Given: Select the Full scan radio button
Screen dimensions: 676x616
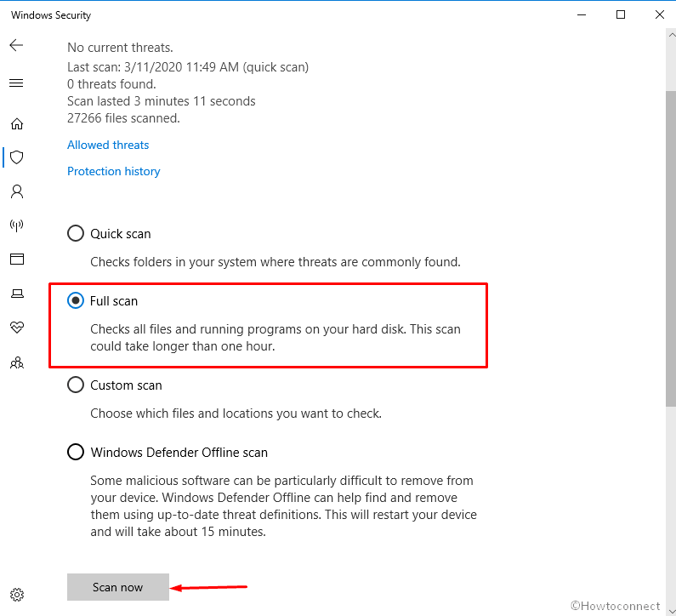Looking at the screenshot, I should 76,300.
